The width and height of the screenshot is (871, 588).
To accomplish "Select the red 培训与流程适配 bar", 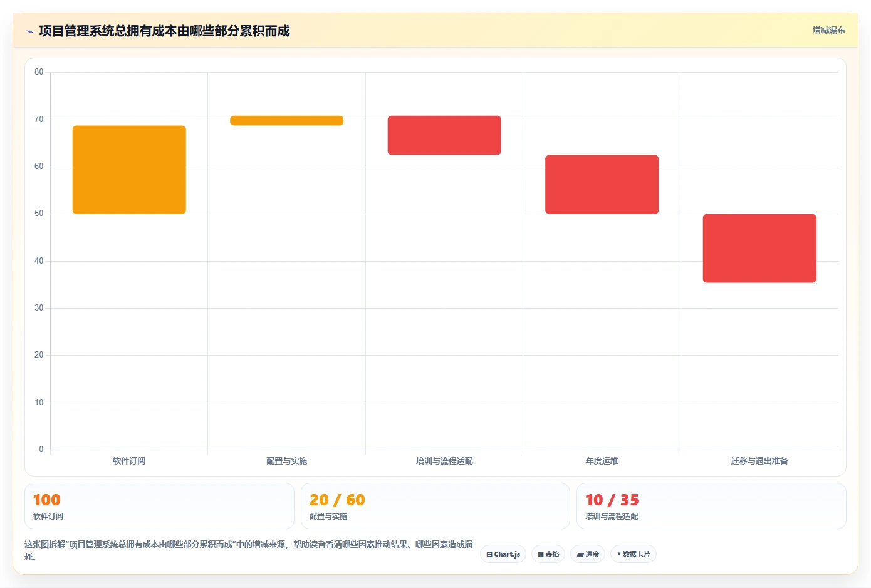I will pyautogui.click(x=444, y=135).
